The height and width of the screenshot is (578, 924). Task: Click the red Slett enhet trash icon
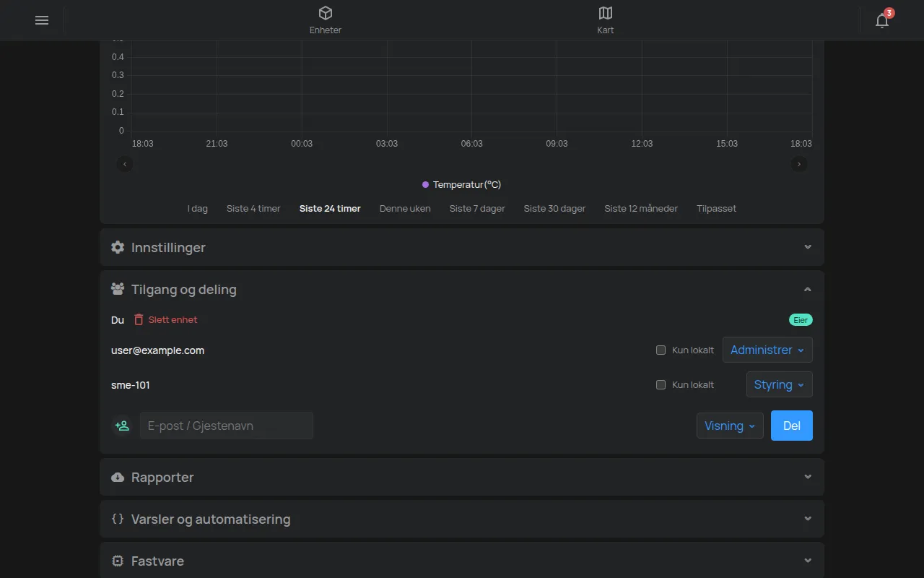click(139, 319)
